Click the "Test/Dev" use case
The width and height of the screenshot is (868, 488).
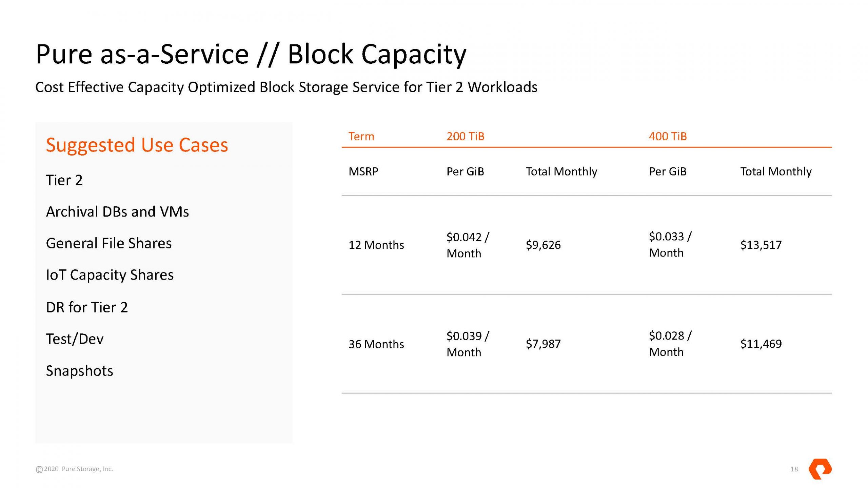tap(75, 339)
